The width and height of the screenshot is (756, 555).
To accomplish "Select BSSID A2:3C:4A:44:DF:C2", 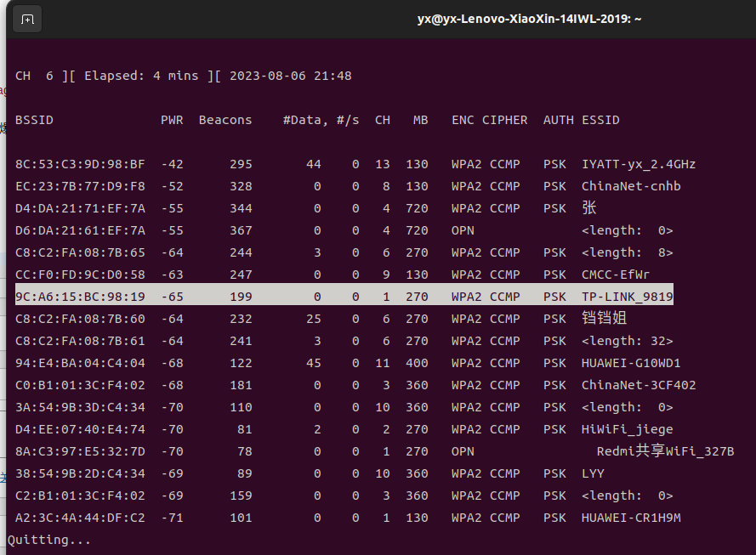I will tap(80, 518).
